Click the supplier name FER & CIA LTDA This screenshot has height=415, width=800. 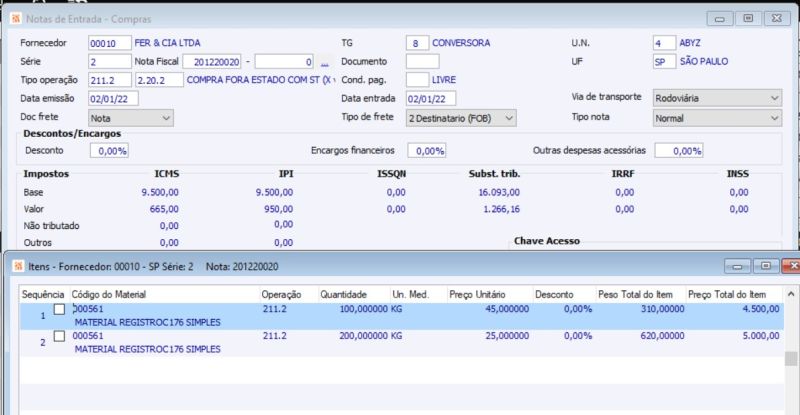click(x=167, y=43)
